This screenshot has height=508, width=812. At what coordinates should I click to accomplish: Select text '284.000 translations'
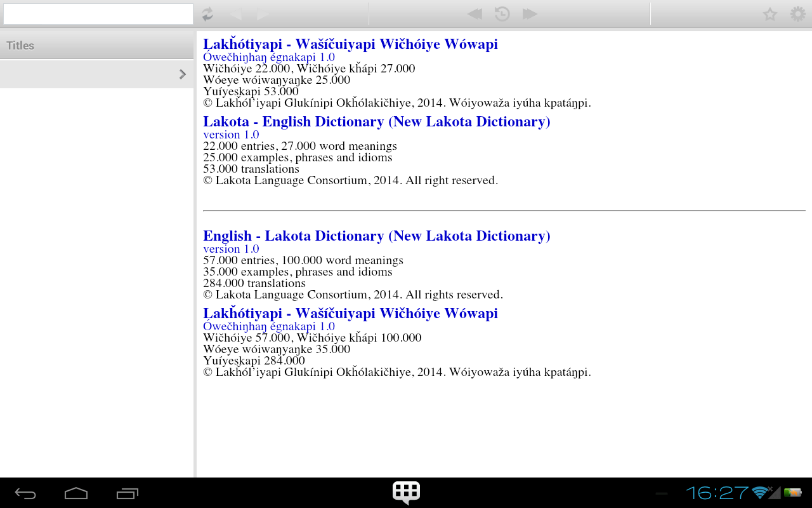pyautogui.click(x=254, y=283)
